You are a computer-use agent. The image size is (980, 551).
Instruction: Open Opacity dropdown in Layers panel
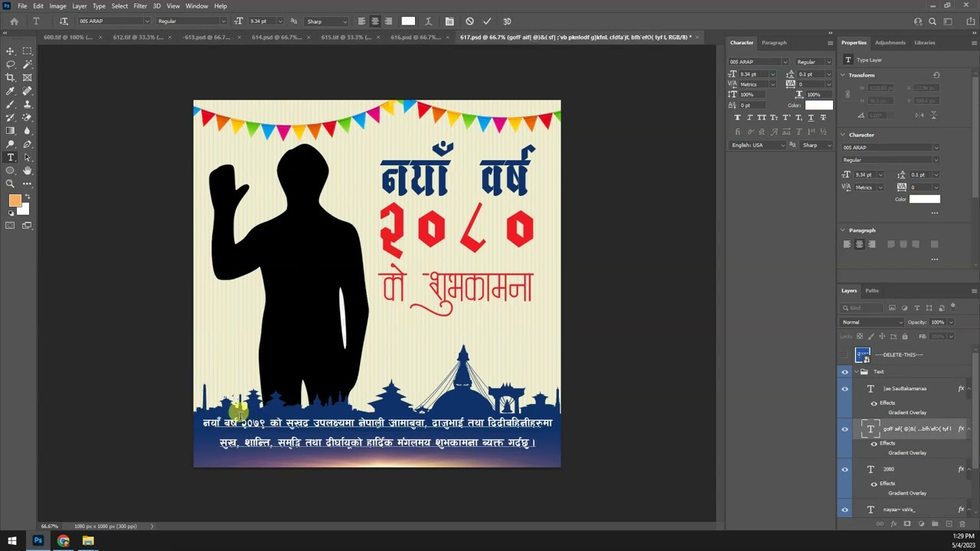[x=951, y=322]
